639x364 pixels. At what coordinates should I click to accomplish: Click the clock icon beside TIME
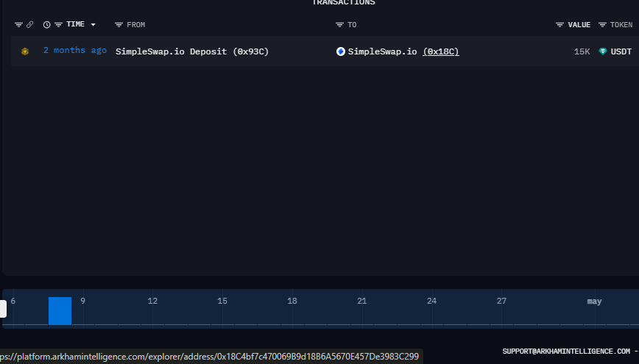pyautogui.click(x=47, y=25)
